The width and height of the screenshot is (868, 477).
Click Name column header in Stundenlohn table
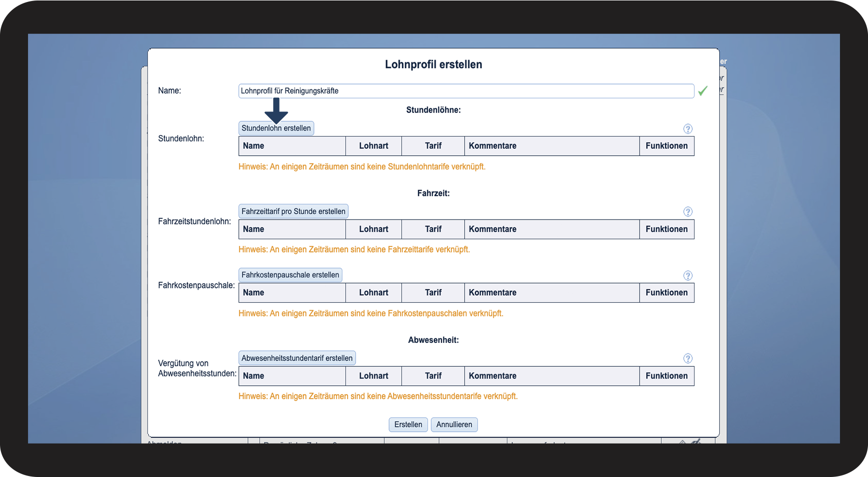click(292, 146)
